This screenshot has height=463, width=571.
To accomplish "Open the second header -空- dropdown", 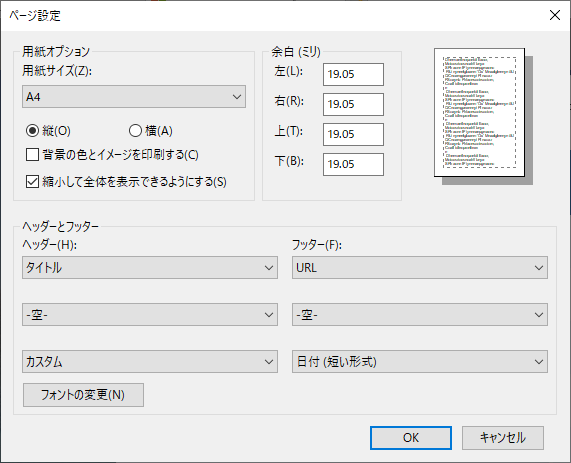I will tap(150, 314).
